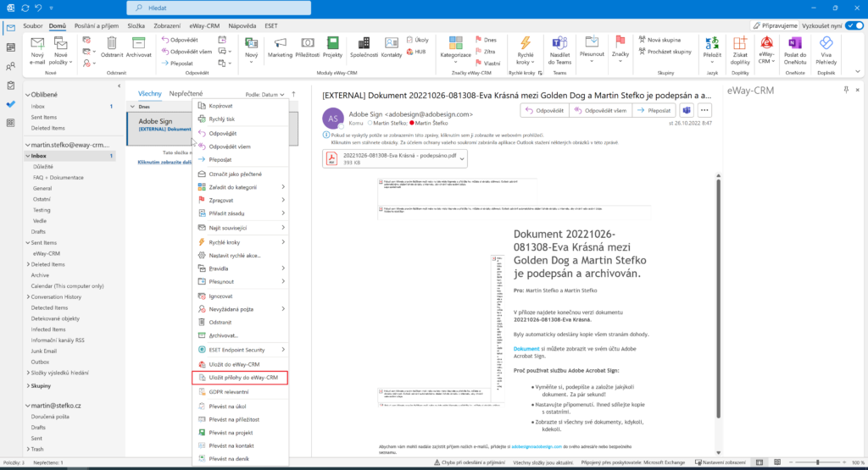Screen dimensions: 868x470
Task: Collapse the folder pane with arrow
Action: point(119,86)
